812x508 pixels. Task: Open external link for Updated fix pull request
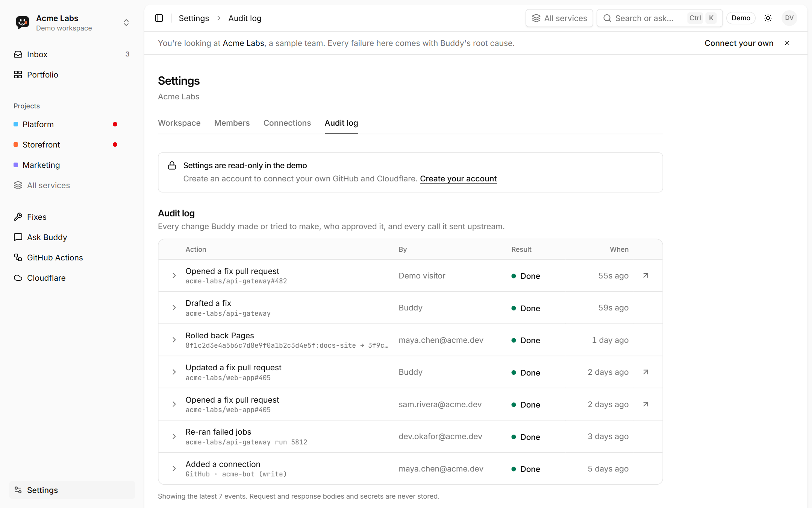click(645, 372)
